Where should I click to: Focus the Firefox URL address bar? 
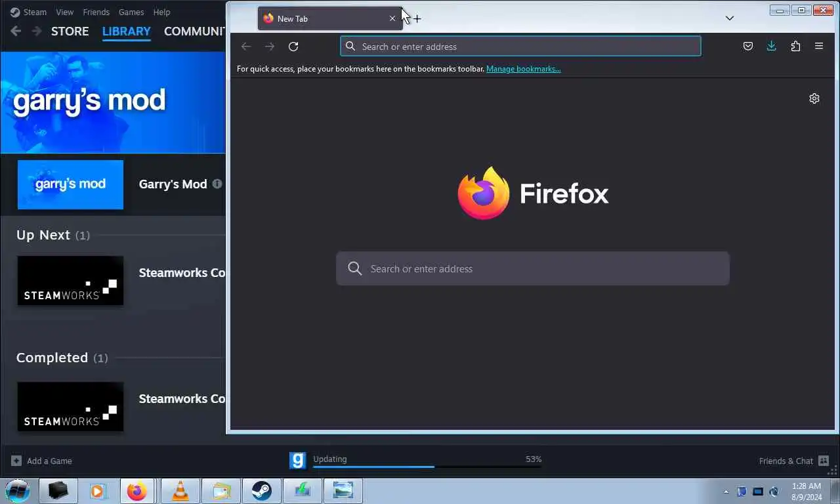point(520,47)
